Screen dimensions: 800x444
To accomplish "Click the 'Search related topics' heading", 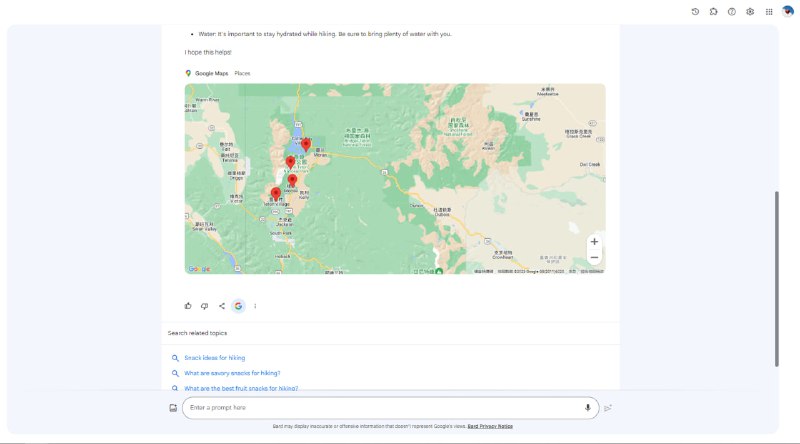I will [197, 333].
